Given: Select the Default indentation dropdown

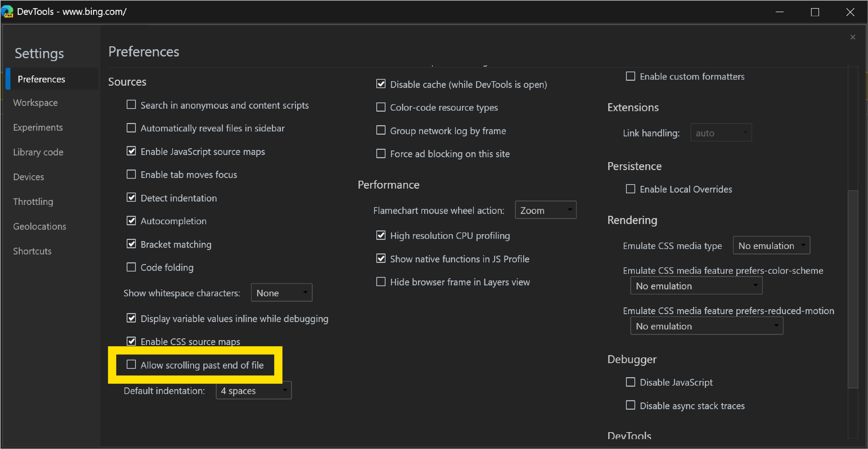Looking at the screenshot, I should [x=253, y=391].
